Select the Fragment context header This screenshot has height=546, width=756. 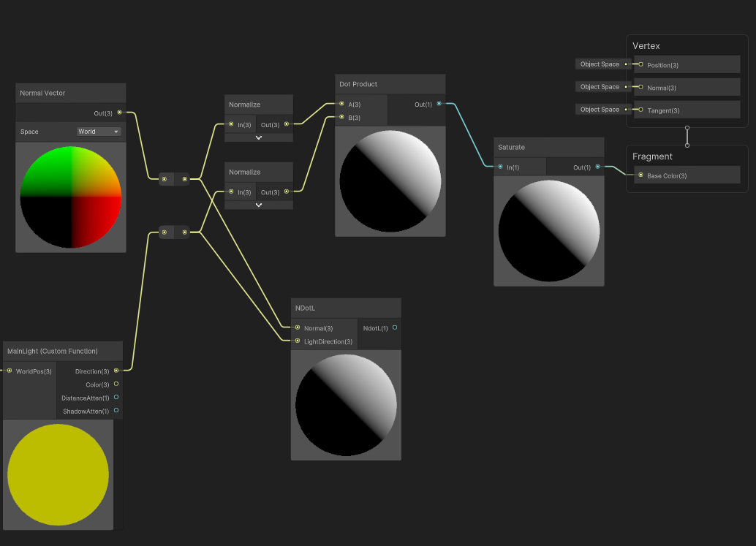(x=652, y=156)
